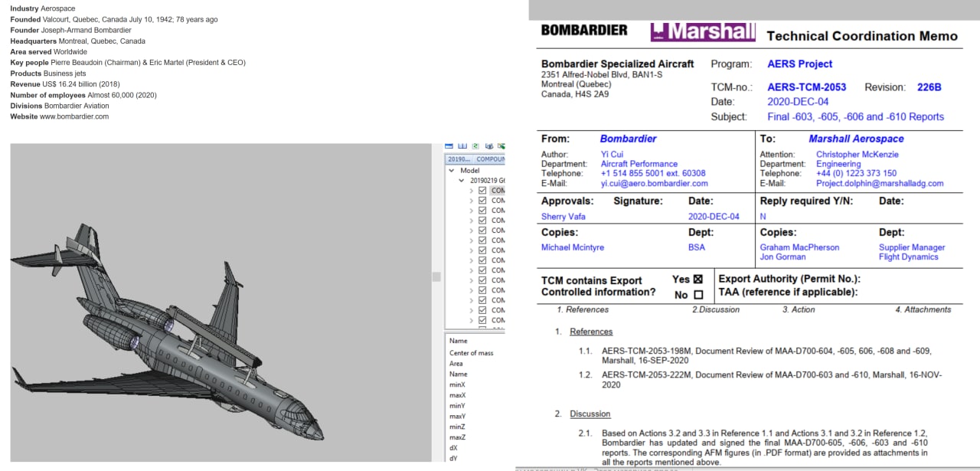Image resolution: width=980 pixels, height=471 pixels.
Task: Click the blue window icon in model tree toolbar
Action: (449, 146)
